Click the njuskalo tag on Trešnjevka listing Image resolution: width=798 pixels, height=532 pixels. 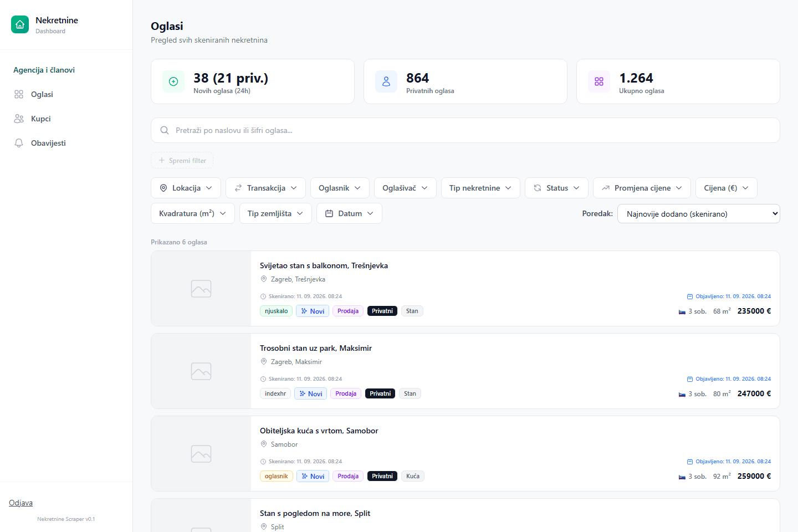click(276, 311)
